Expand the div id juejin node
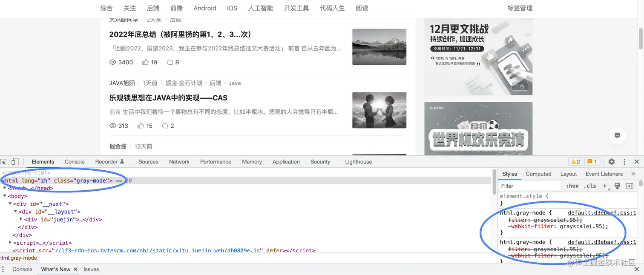The width and height of the screenshot is (644, 275). click(21, 220)
